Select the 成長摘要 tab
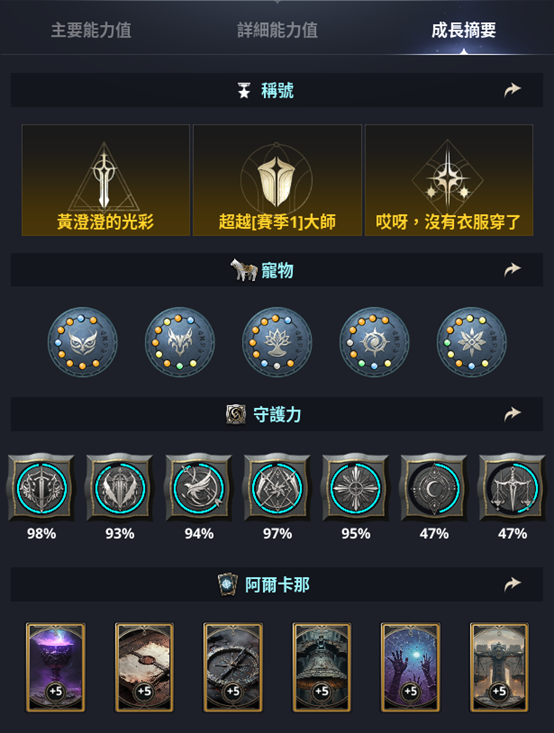This screenshot has width=554, height=733. (463, 30)
